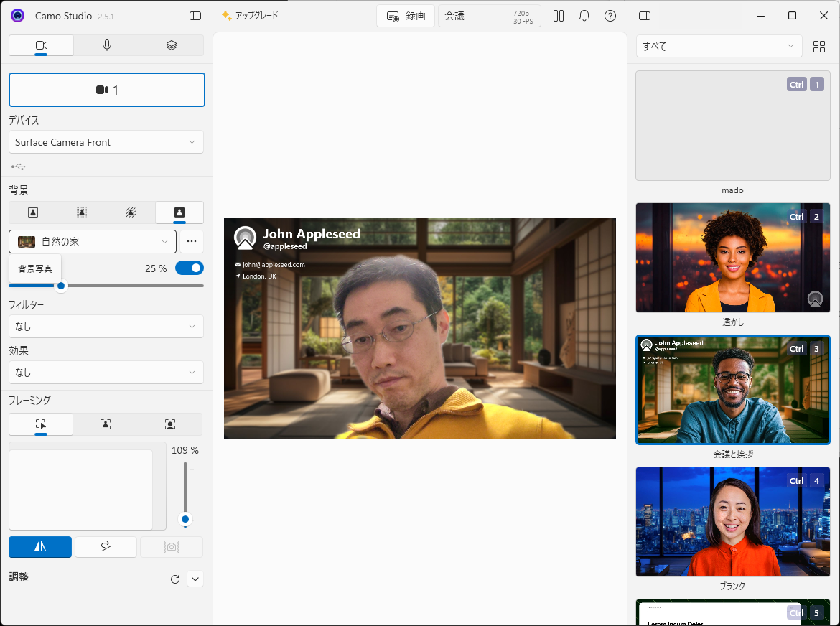Switch scene list to grid view

(818, 47)
